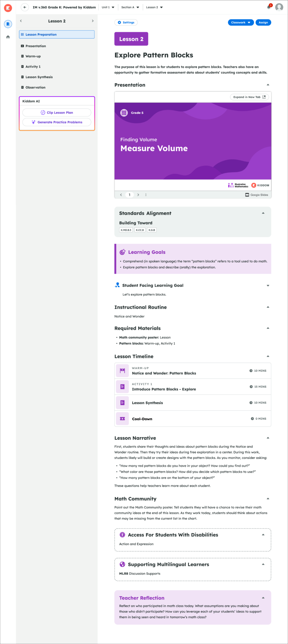This screenshot has width=288, height=644.
Task: Click Expand in New Tab
Action: (x=249, y=97)
